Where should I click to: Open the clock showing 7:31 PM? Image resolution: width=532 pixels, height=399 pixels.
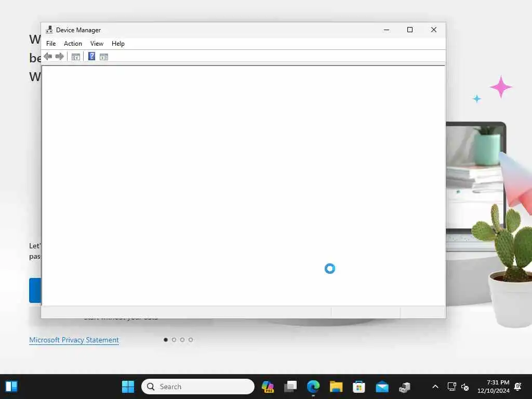494,387
